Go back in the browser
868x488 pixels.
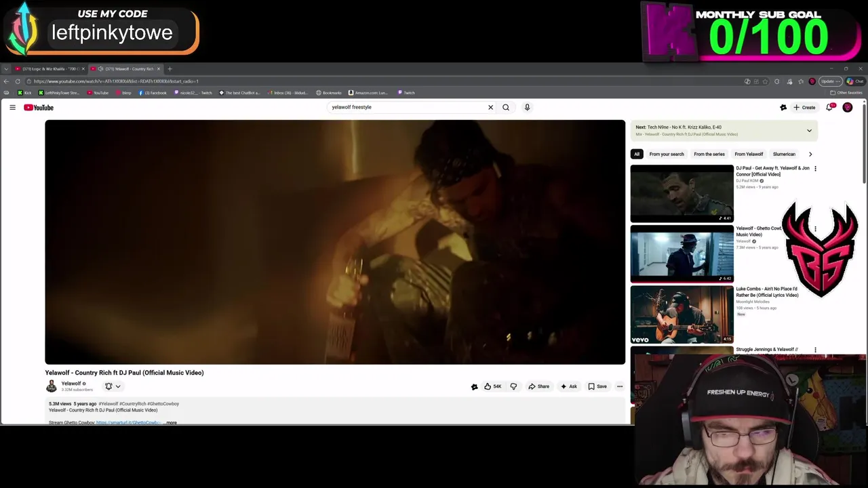point(6,81)
